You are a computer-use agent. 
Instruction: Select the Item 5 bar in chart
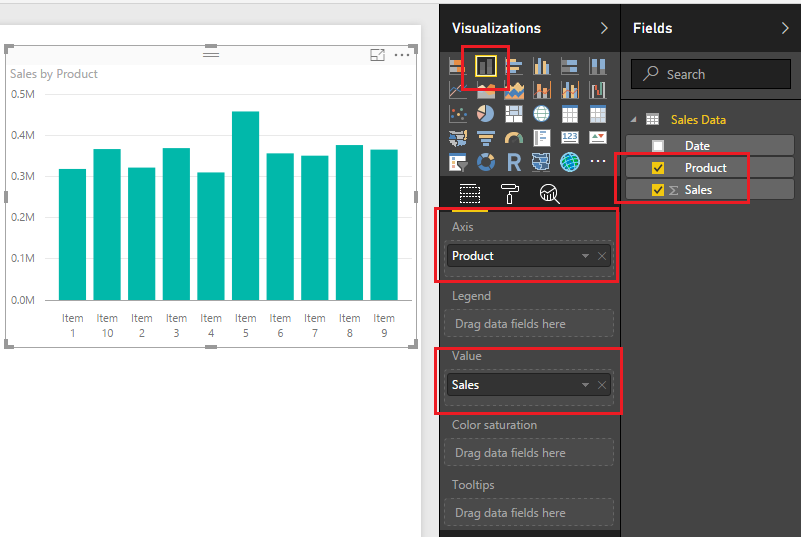click(x=245, y=205)
